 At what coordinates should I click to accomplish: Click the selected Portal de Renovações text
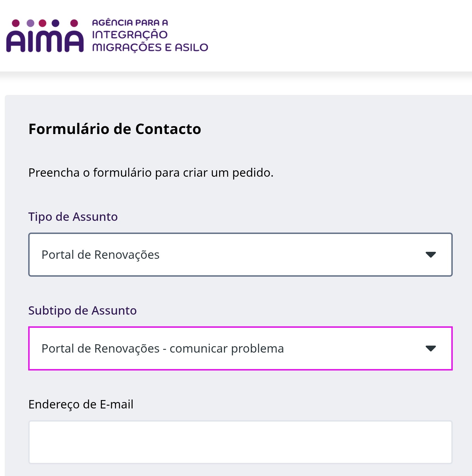[x=100, y=255]
